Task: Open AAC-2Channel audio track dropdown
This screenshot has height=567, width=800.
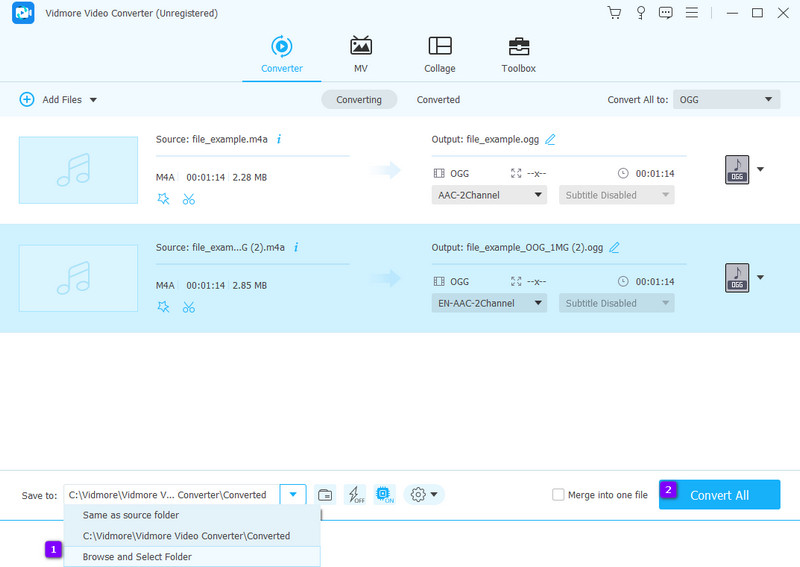Action: point(489,195)
